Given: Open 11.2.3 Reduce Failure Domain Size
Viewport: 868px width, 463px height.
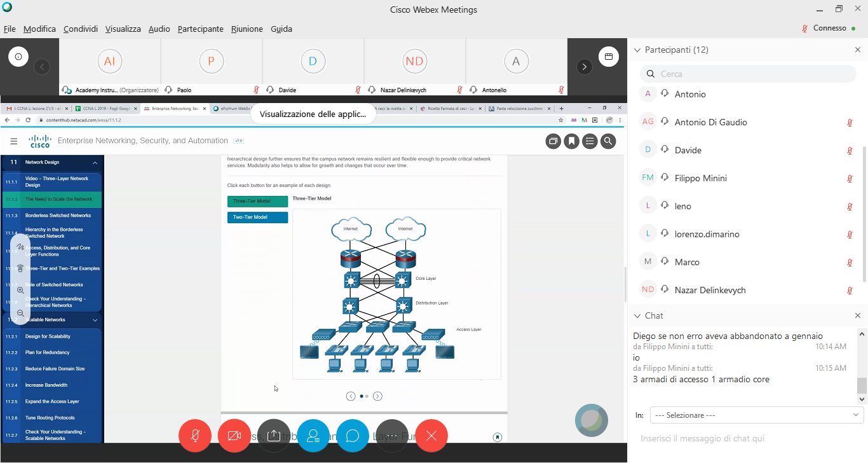Looking at the screenshot, I should pyautogui.click(x=52, y=369).
